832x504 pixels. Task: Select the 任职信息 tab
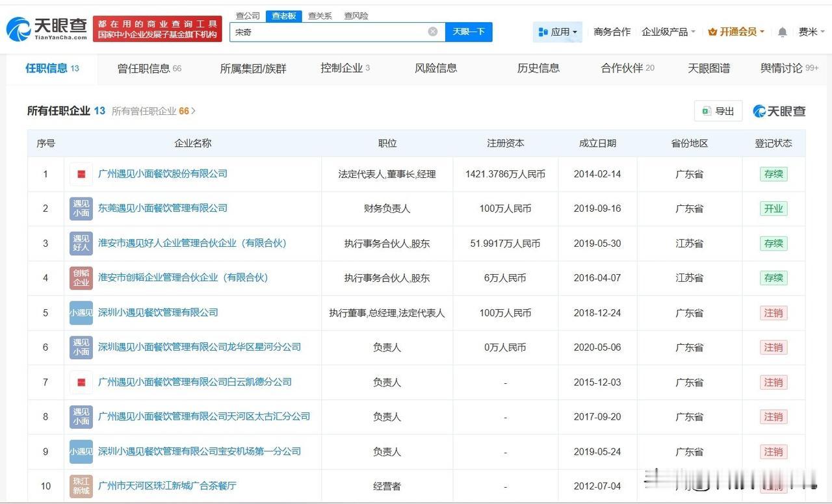pyautogui.click(x=52, y=68)
